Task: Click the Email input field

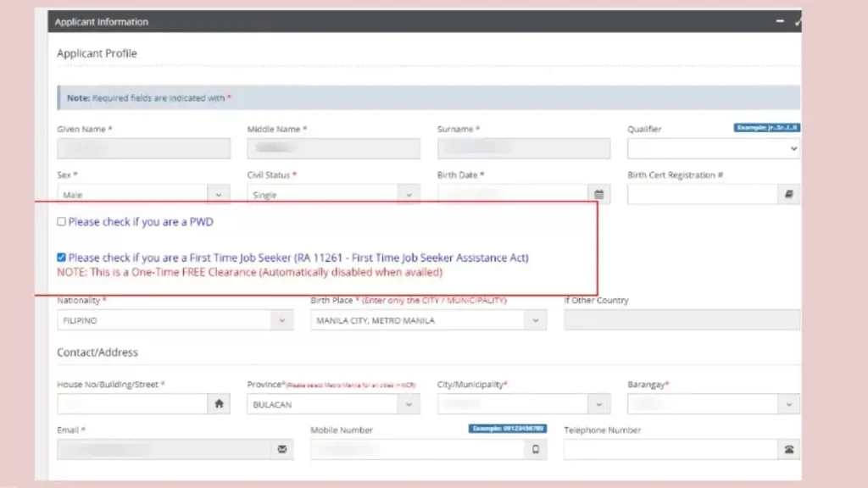Action: coord(164,449)
